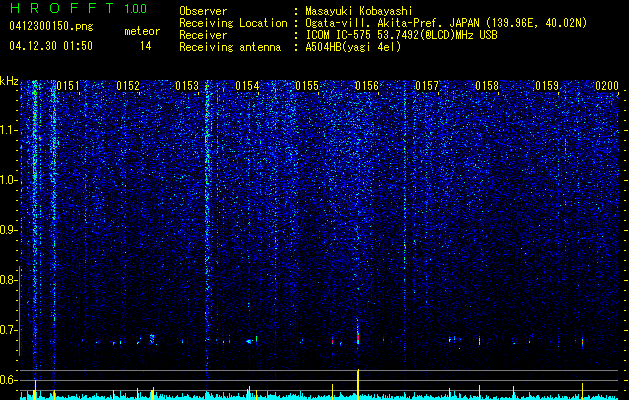Click the 0158 time marker
Screen dimensions: 629x400
487,86
